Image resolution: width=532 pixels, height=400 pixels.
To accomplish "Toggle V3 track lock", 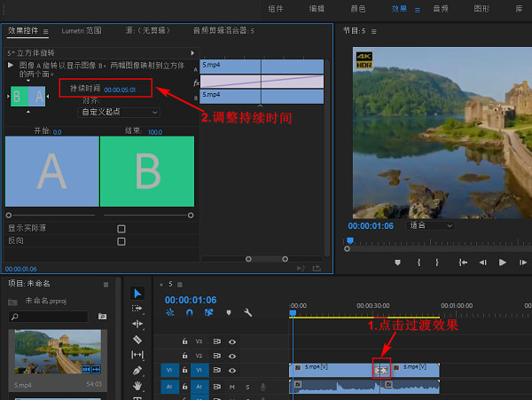I will pyautogui.click(x=184, y=341).
